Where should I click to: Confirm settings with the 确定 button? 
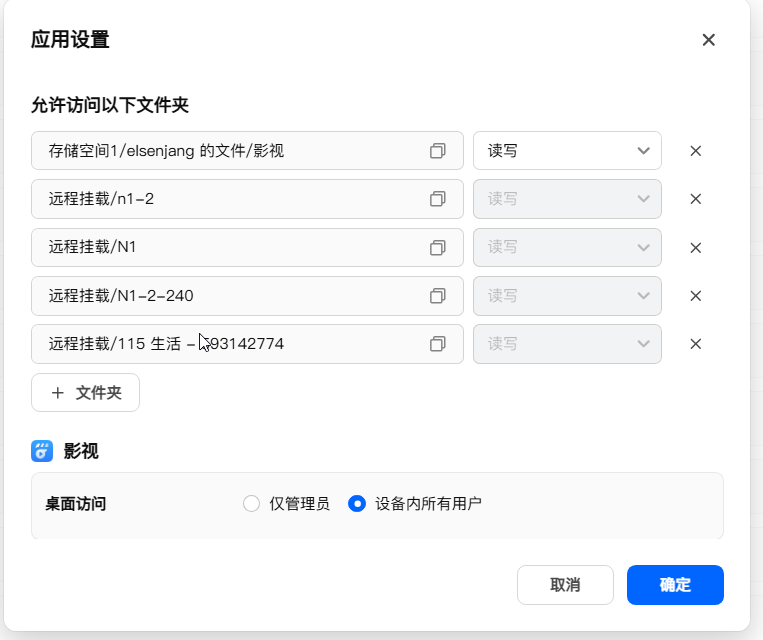point(675,585)
